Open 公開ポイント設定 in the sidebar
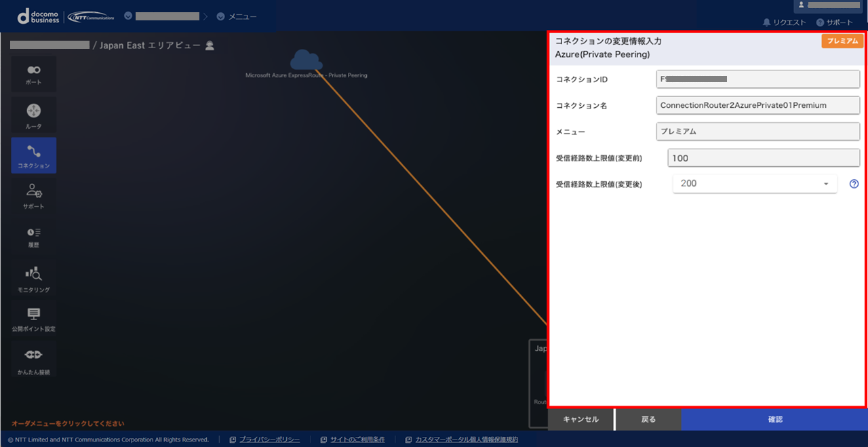The width and height of the screenshot is (868, 447). click(x=33, y=319)
